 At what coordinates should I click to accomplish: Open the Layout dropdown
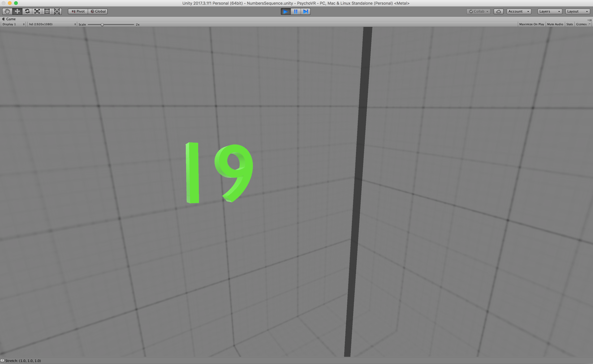[577, 11]
